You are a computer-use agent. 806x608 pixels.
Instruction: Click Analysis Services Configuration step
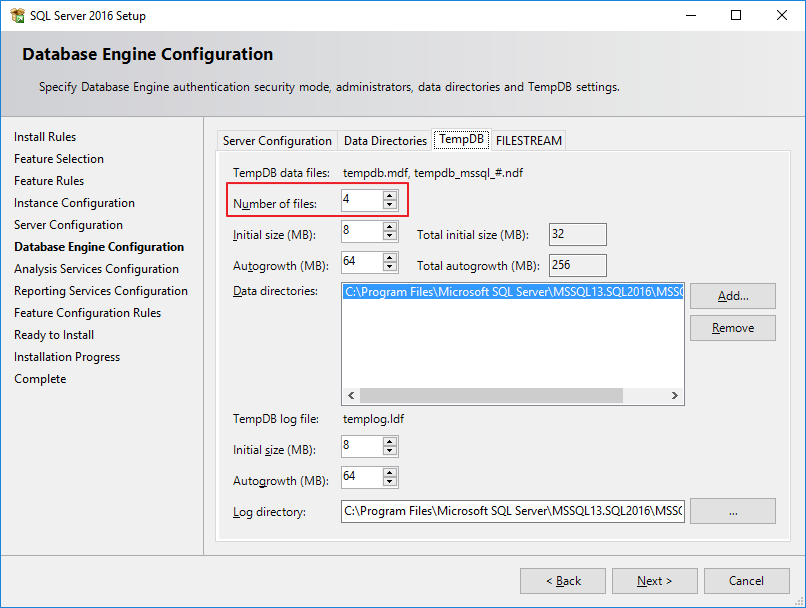tap(96, 269)
